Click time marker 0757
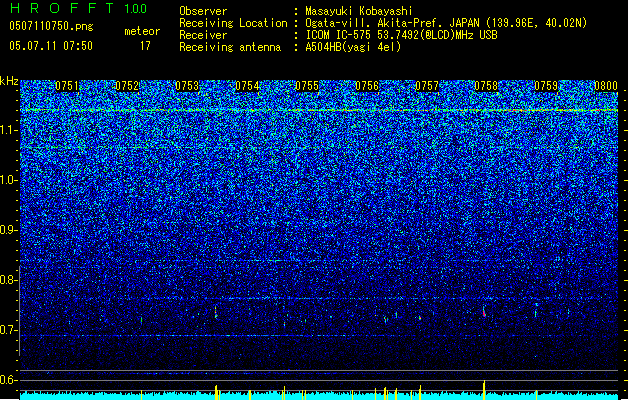 [x=427, y=86]
